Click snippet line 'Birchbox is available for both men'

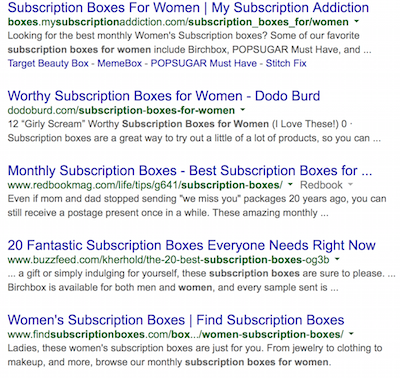click(173, 287)
